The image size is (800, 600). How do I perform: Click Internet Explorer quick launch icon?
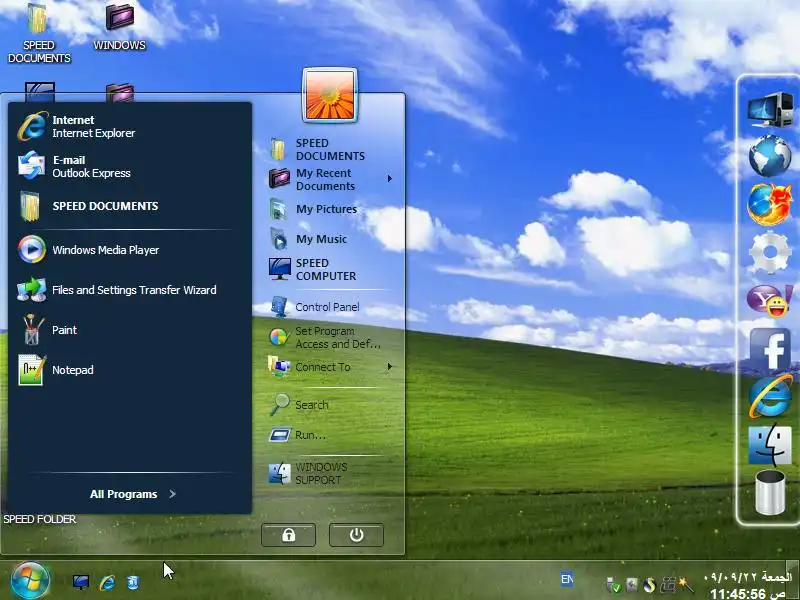[x=107, y=582]
